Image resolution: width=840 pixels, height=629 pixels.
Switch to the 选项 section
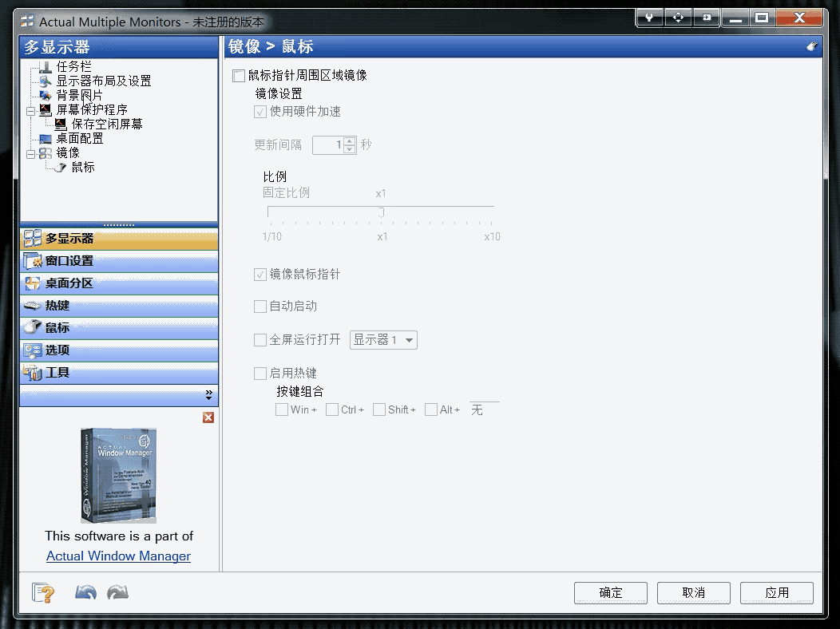click(x=119, y=350)
